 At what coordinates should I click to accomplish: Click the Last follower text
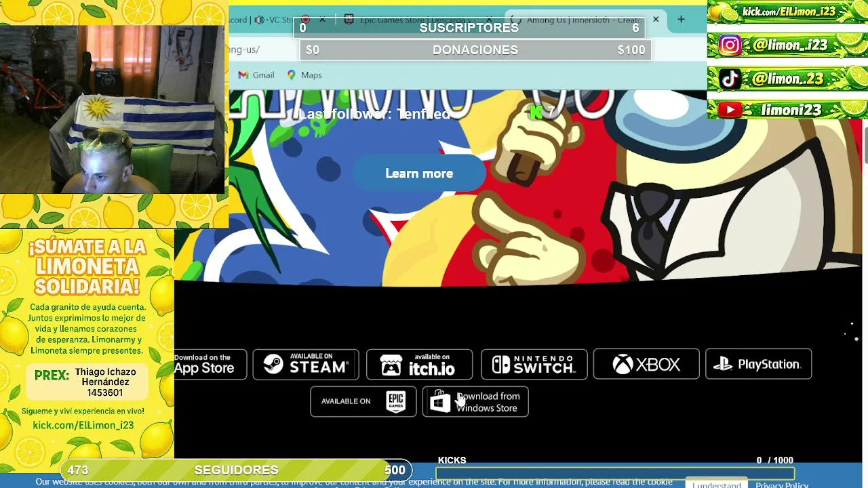[x=375, y=114]
